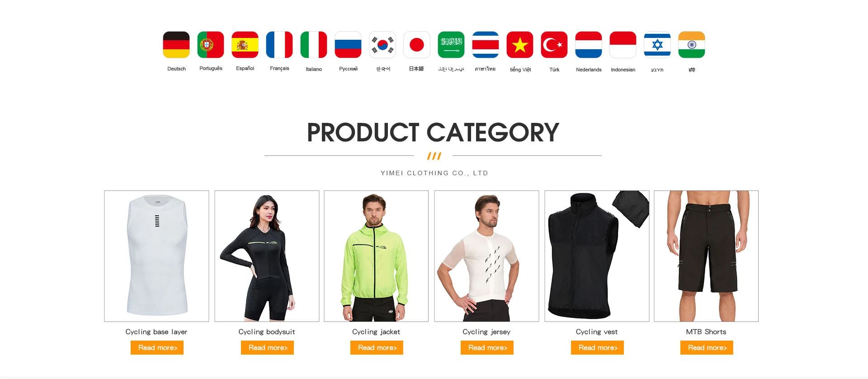Choose the tiếng Việt Vietnam flag
This screenshot has height=379, width=868.
(520, 45)
